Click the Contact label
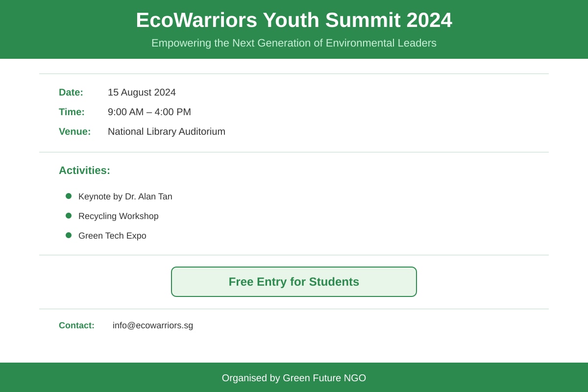This screenshot has height=392, width=588. [76, 325]
